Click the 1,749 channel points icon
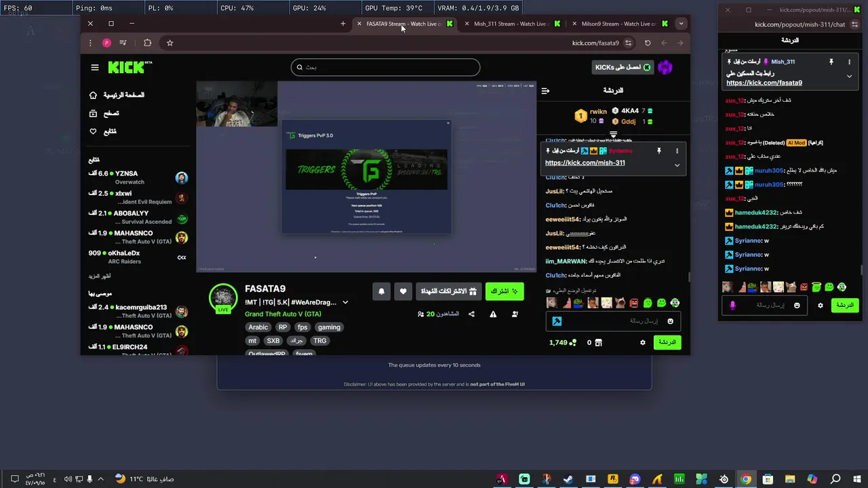868x488 pixels. point(573,343)
